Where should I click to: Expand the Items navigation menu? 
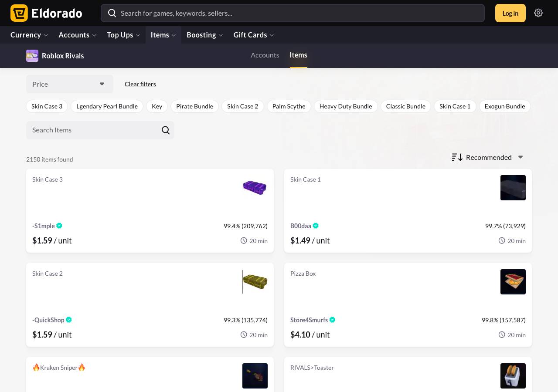tap(163, 35)
